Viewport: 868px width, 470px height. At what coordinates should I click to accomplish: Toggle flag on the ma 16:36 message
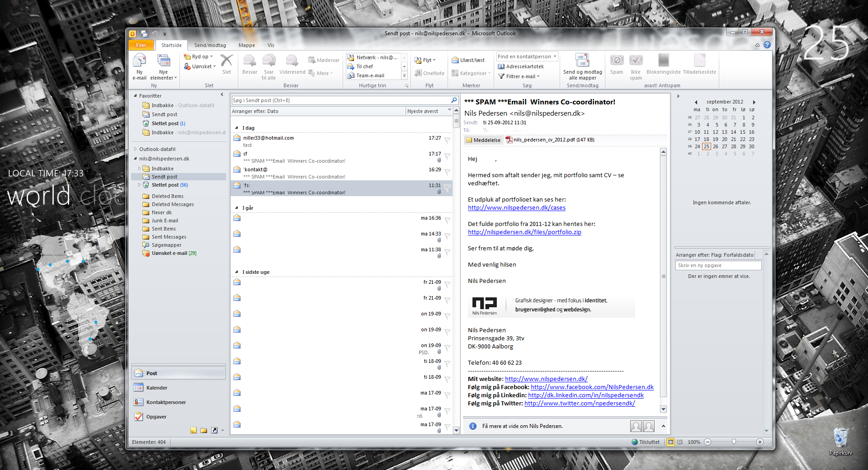[x=447, y=220]
